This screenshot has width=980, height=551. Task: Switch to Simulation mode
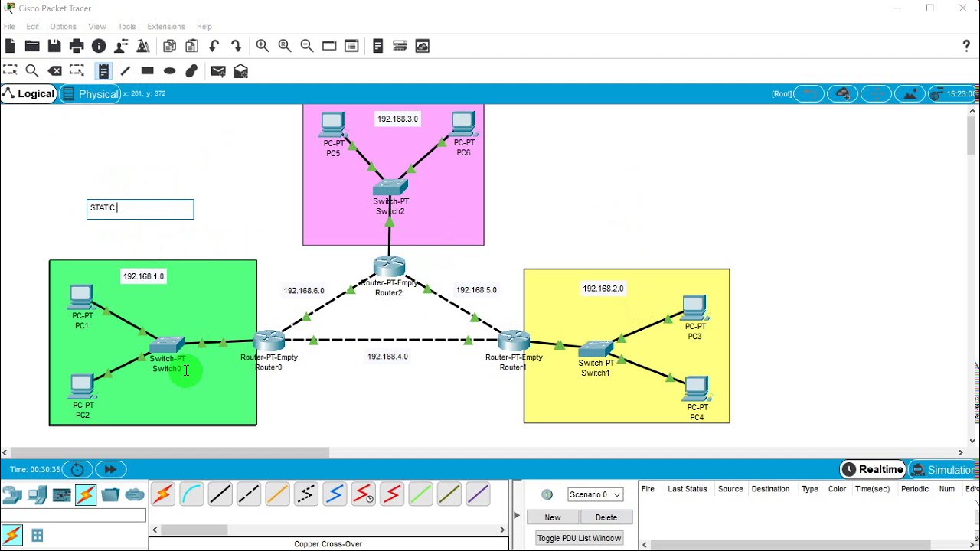pos(944,469)
